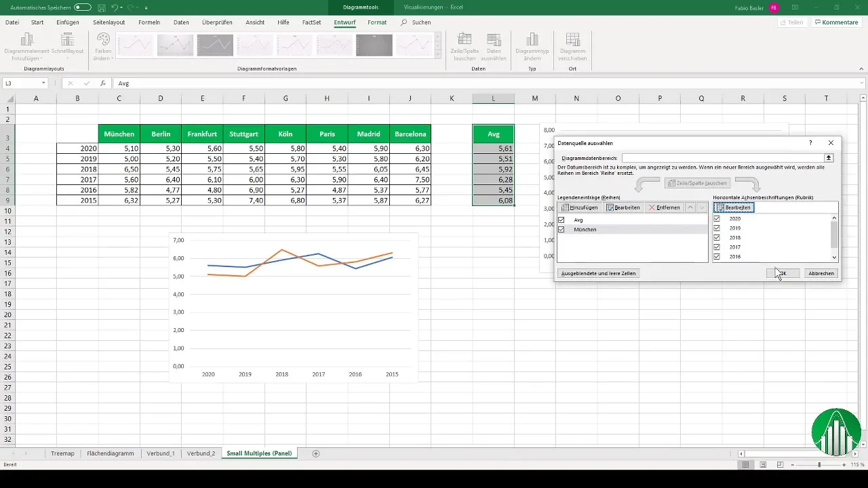Screen dimensions: 868x488
Task: Select the Avg header cell
Action: click(494, 134)
